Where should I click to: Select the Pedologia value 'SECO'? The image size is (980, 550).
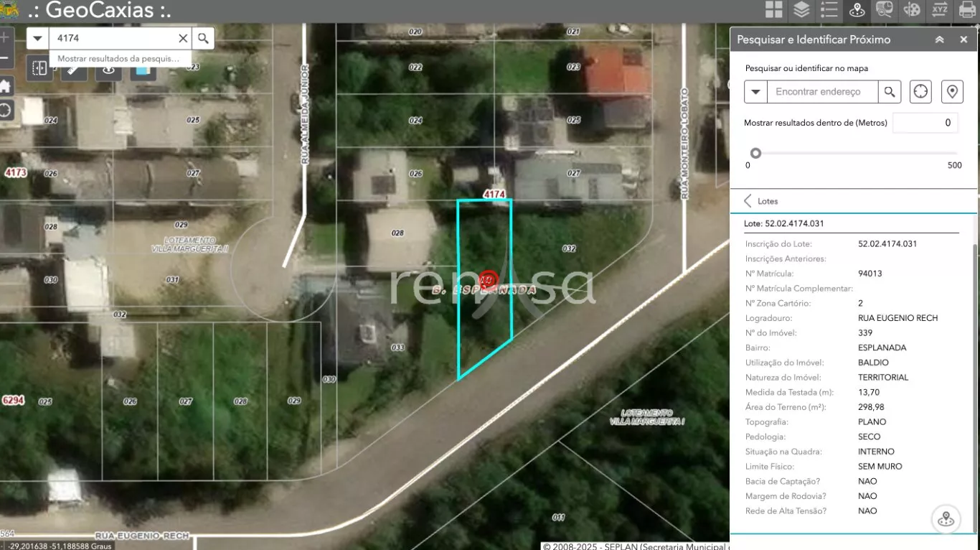pyautogui.click(x=870, y=437)
